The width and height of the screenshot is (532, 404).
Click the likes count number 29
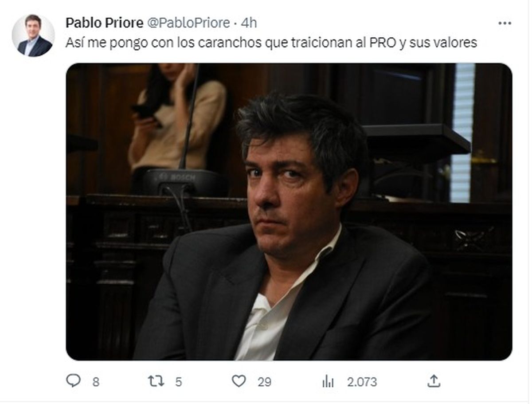[x=264, y=382]
